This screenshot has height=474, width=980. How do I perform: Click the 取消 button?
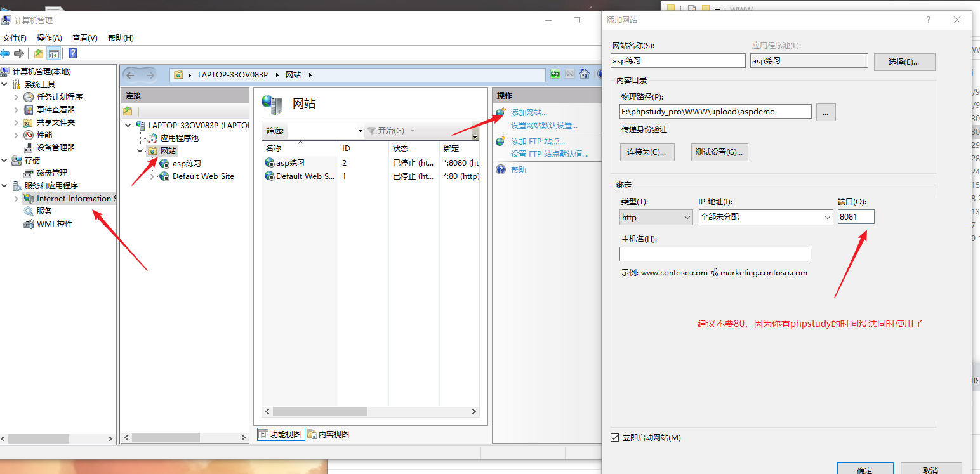point(930,469)
